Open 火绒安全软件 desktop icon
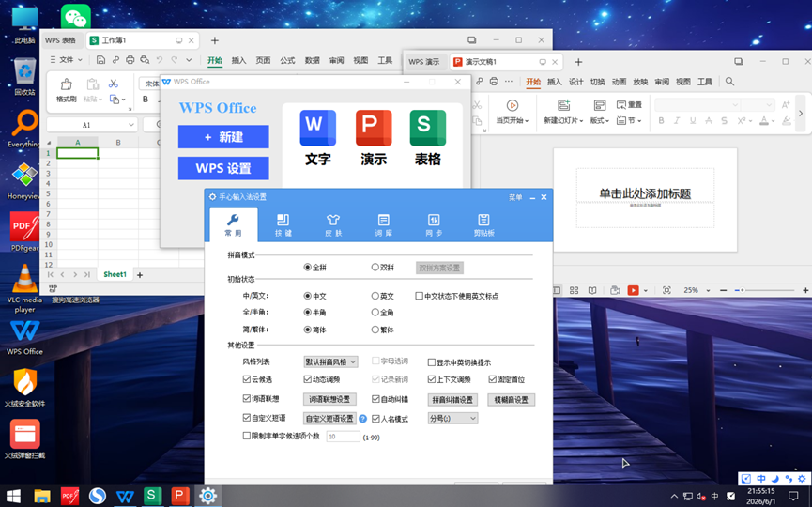This screenshot has width=812, height=507. pyautogui.click(x=24, y=388)
